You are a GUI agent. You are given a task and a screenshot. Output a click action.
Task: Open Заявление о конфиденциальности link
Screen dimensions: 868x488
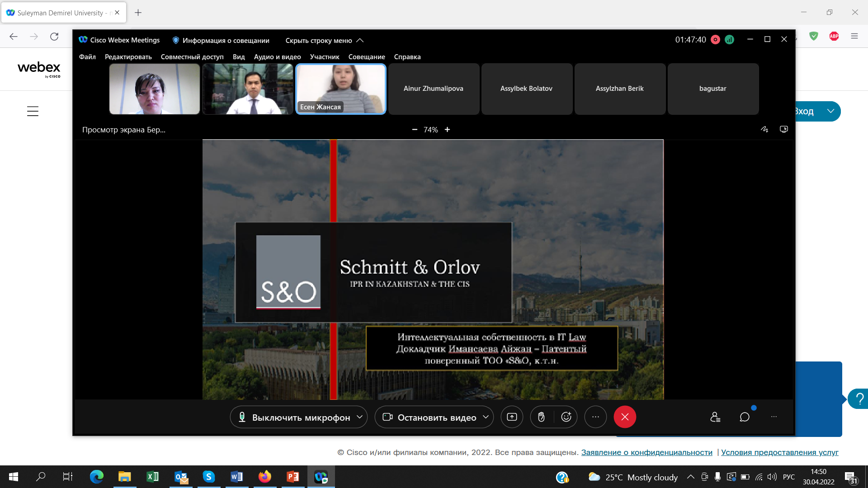646,452
